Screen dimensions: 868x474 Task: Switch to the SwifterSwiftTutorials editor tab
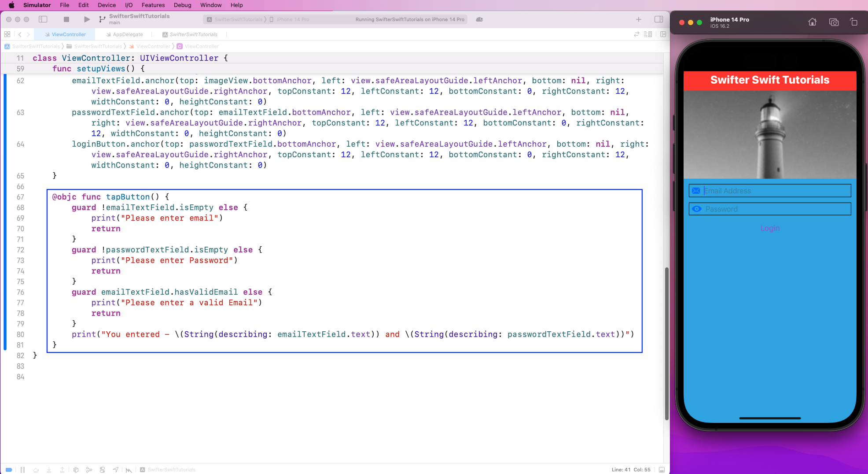tap(190, 34)
